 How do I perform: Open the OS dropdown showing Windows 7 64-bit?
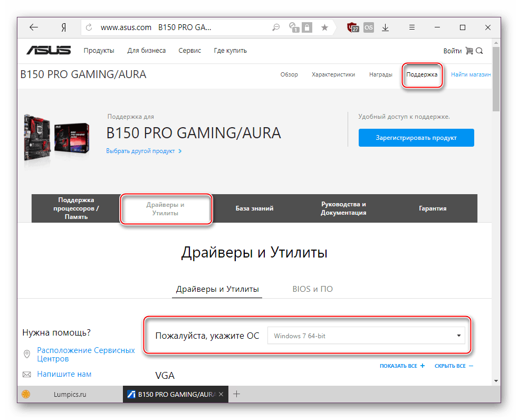point(366,336)
